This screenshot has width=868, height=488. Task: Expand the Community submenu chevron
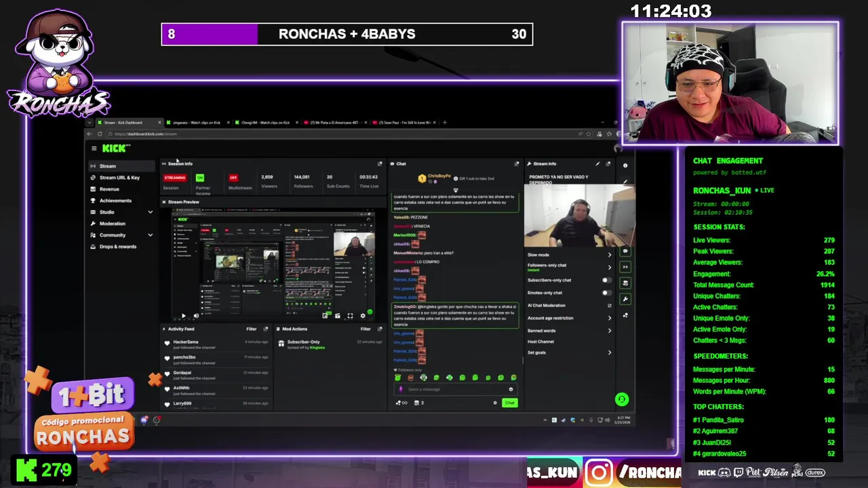tap(150, 235)
